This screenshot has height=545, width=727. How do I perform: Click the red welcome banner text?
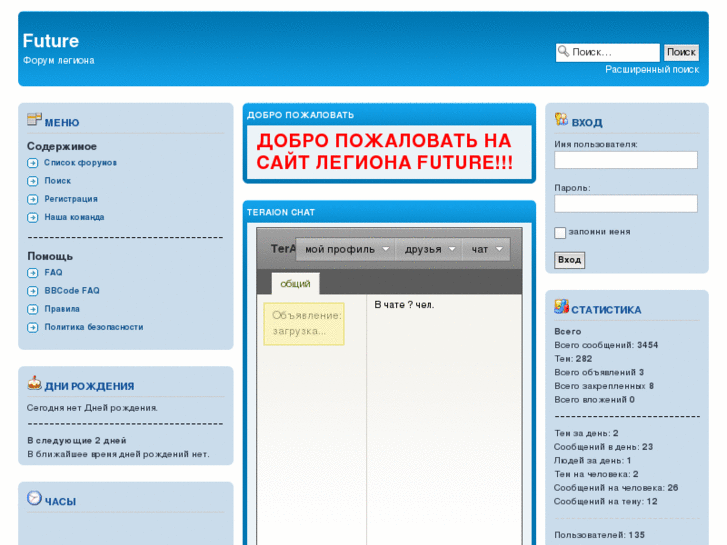coord(385,151)
